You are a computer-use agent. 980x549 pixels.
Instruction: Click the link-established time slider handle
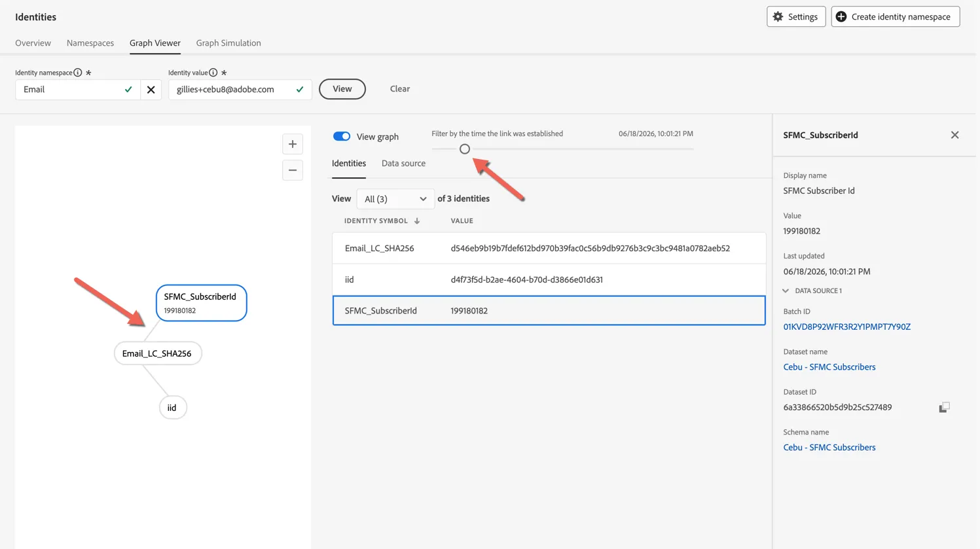[x=465, y=149]
